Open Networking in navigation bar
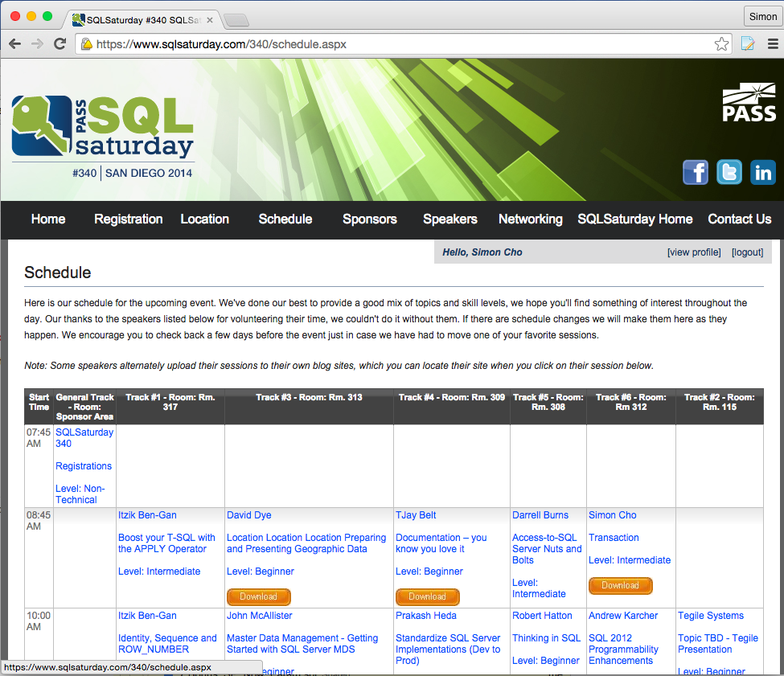This screenshot has height=676, width=784. (x=531, y=219)
